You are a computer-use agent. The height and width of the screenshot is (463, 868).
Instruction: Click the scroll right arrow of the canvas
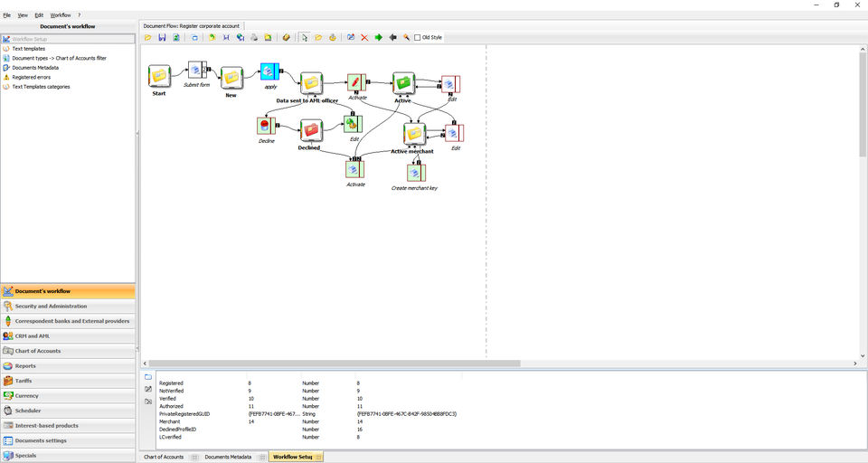(x=855, y=364)
